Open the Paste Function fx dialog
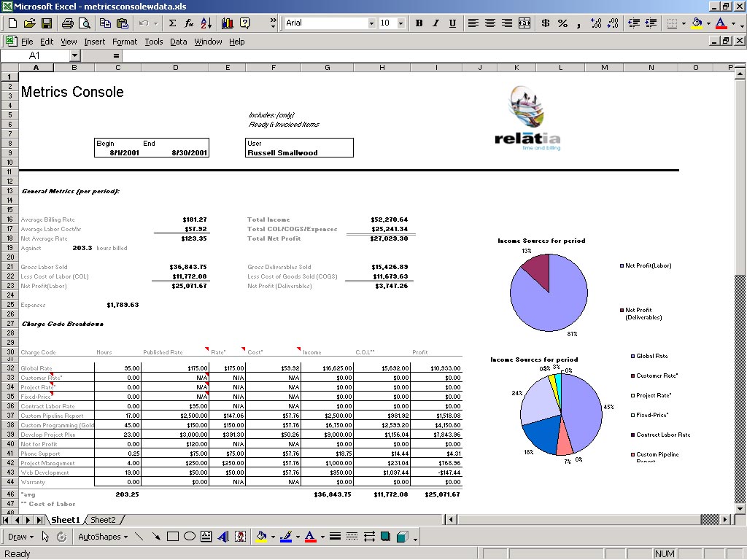 click(189, 23)
